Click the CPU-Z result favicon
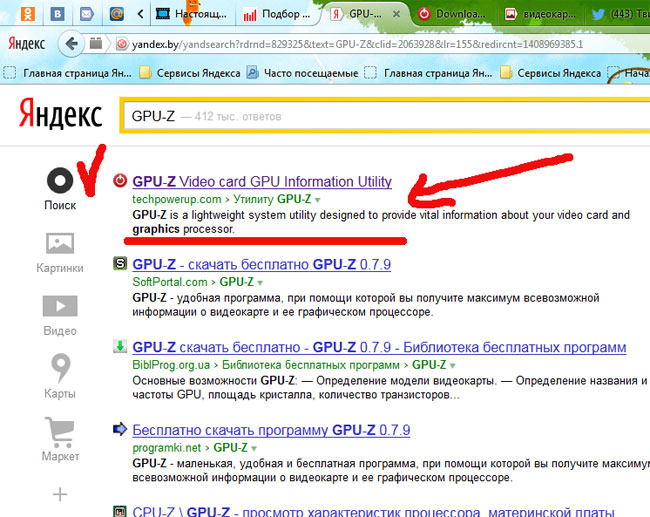Image resolution: width=650 pixels, height=517 pixels. click(x=120, y=511)
